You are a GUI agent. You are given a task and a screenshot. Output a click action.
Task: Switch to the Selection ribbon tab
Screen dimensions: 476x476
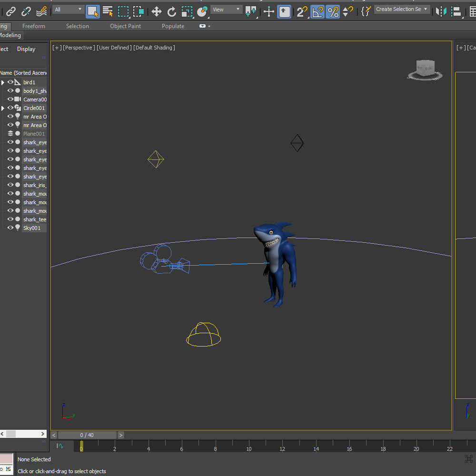[78, 26]
